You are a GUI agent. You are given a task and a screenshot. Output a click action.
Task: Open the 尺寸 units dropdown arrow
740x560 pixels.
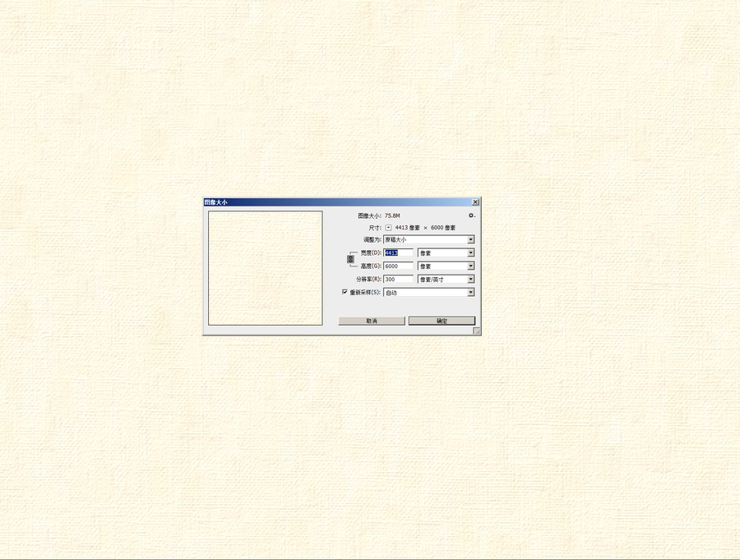pyautogui.click(x=388, y=228)
